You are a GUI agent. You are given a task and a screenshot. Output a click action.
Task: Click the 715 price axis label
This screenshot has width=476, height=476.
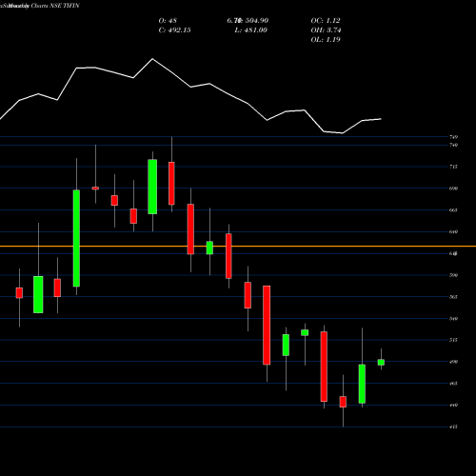pyautogui.click(x=453, y=167)
